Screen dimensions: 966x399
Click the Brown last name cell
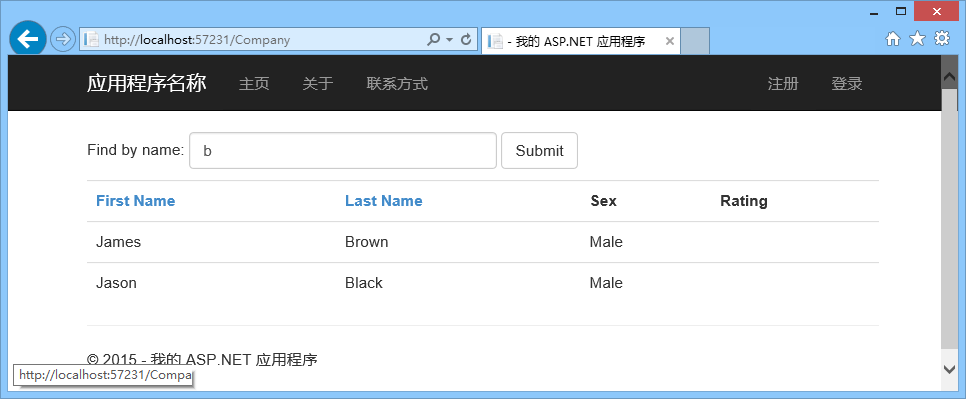[367, 242]
